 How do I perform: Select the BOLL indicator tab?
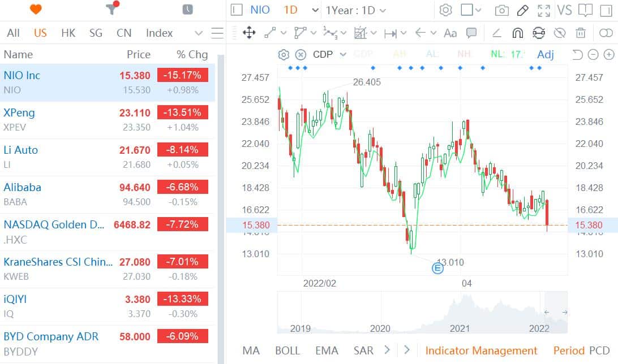point(287,350)
